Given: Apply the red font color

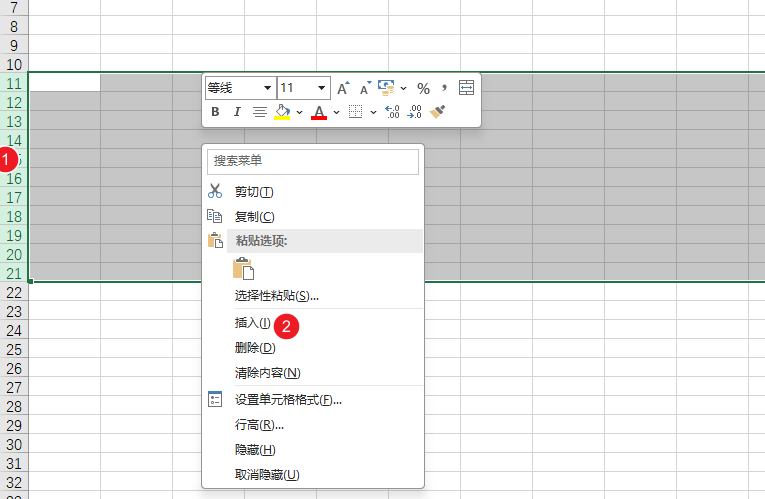Looking at the screenshot, I should point(319,112).
